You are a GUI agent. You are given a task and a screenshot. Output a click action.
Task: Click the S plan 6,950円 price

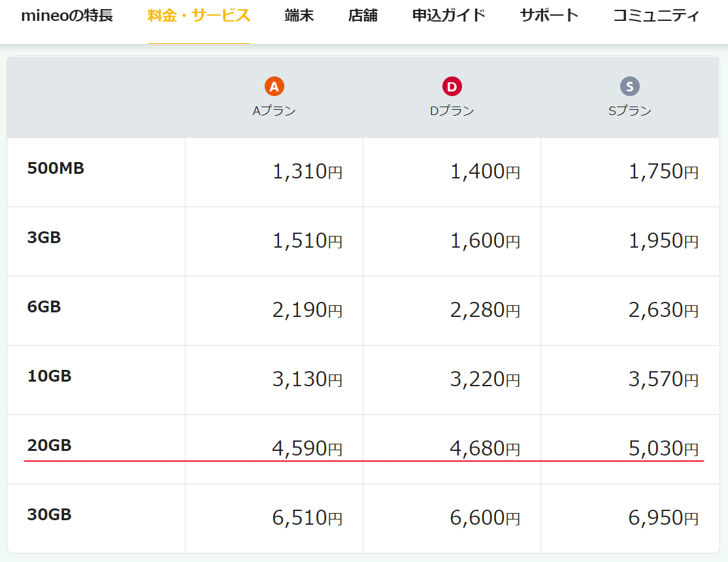point(663,518)
